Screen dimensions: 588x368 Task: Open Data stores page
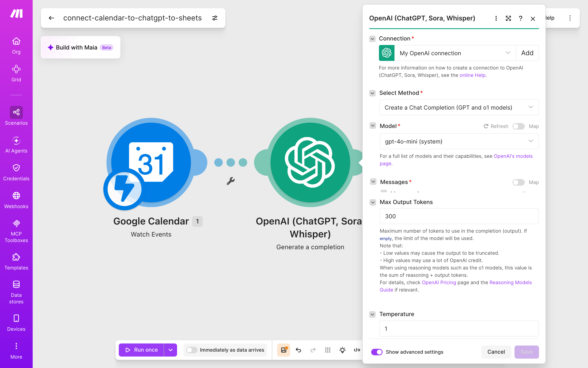(x=16, y=292)
